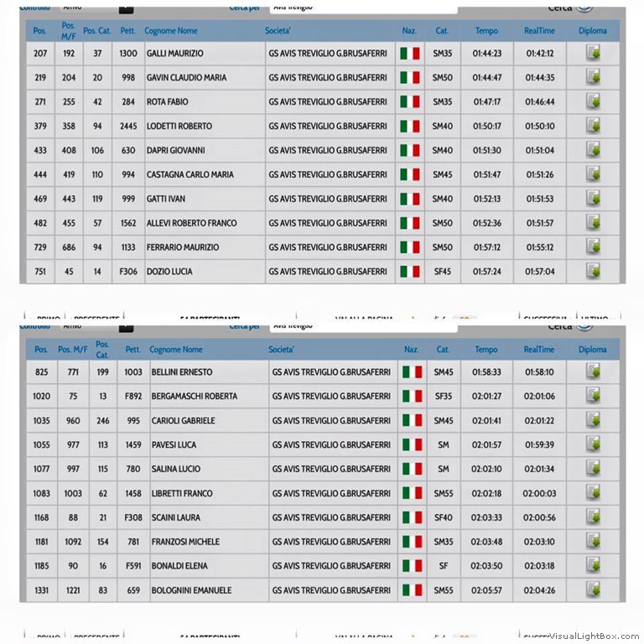The width and height of the screenshot is (644, 644).
Task: Sort upper table by Cognome Nome header
Action: pos(171,30)
